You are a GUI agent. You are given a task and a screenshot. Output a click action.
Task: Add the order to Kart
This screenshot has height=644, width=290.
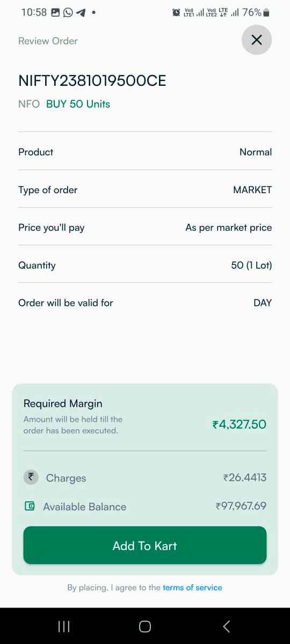click(x=145, y=545)
